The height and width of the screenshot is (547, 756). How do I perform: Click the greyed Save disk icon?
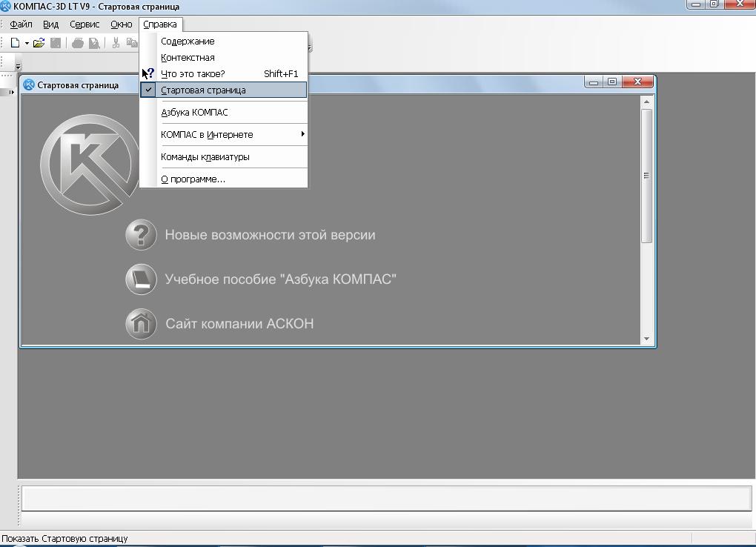coord(56,43)
